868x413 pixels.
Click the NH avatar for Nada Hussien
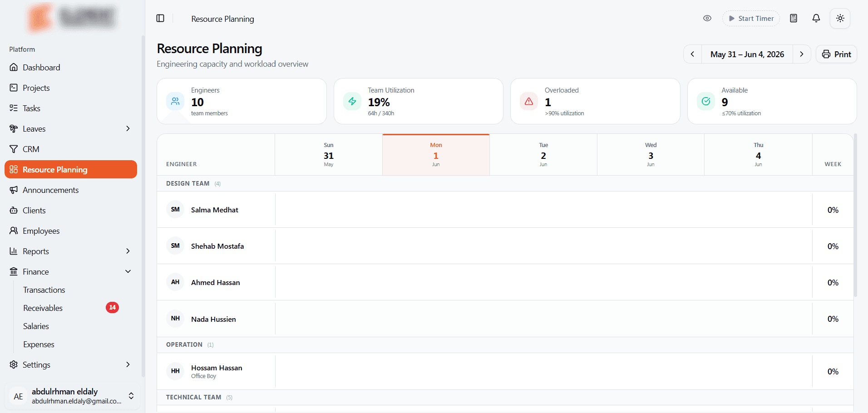[x=175, y=319]
